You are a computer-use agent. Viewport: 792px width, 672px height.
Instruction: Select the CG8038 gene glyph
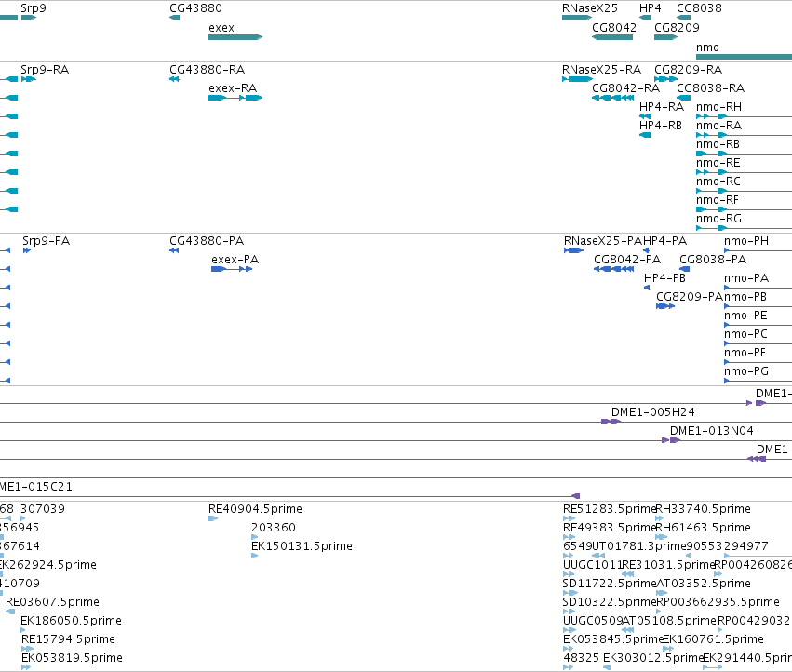683,18
